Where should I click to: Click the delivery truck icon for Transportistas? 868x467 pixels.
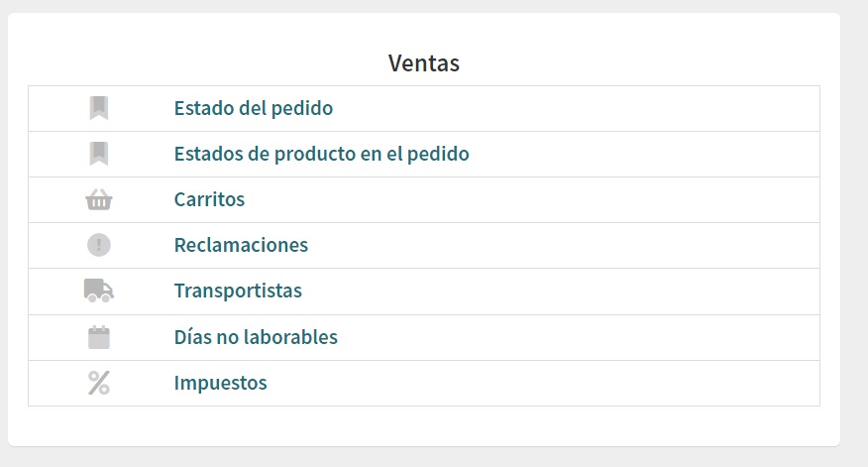[98, 291]
